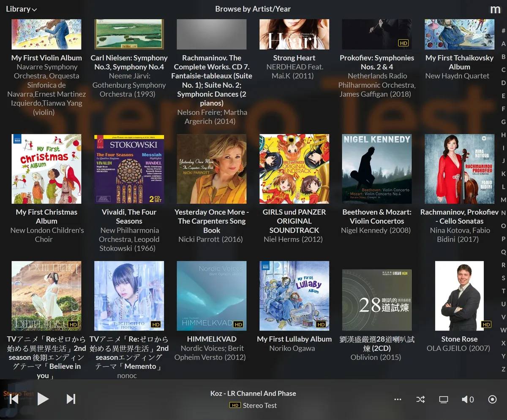Open Nina Kotova Cello Sonatas cover
The image size is (507, 420).
click(x=459, y=169)
